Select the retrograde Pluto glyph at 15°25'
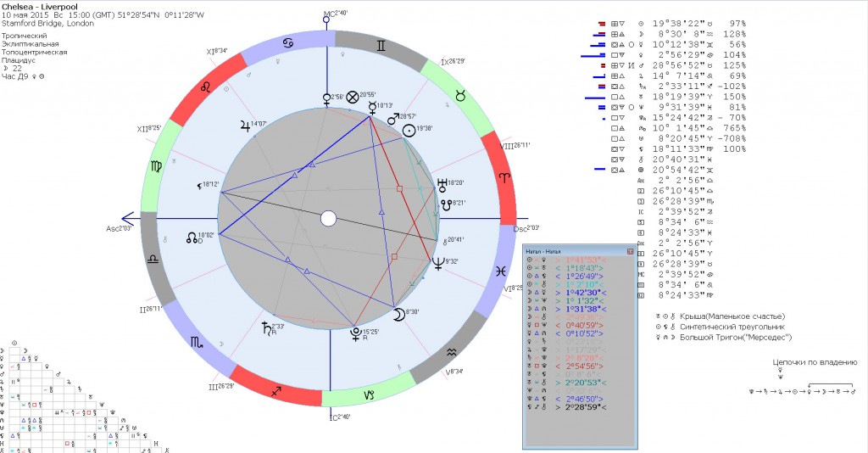The height and width of the screenshot is (453, 868). click(356, 334)
